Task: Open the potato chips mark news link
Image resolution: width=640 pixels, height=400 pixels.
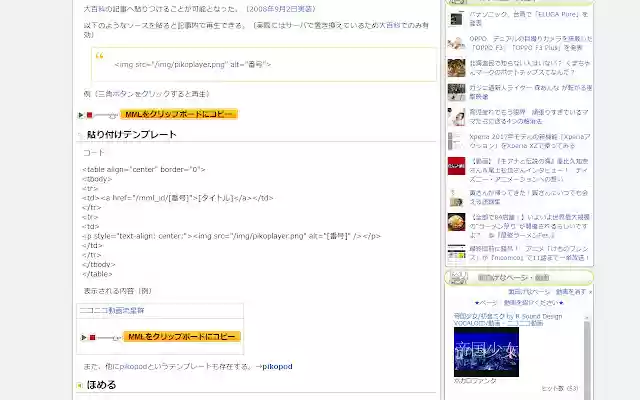Action: [530, 68]
